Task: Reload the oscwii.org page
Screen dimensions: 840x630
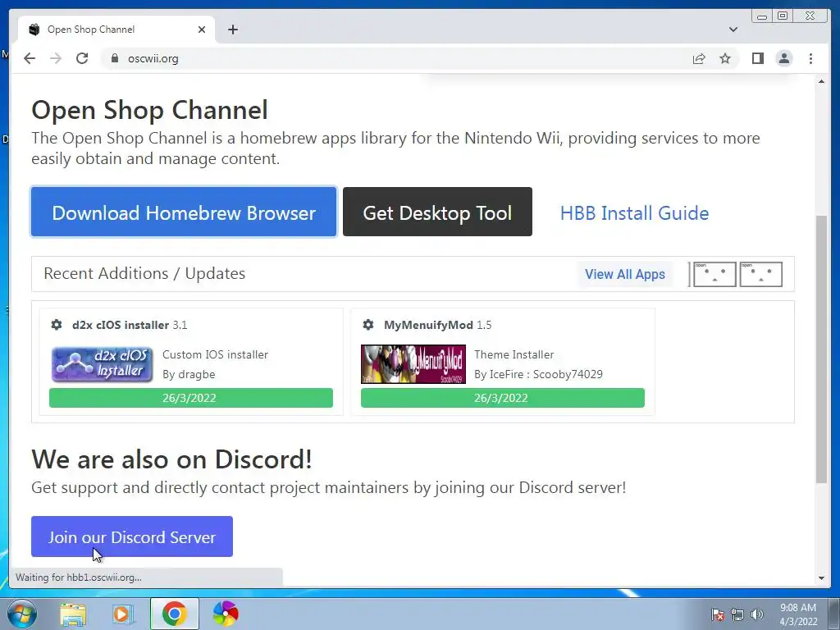Action: coord(82,58)
